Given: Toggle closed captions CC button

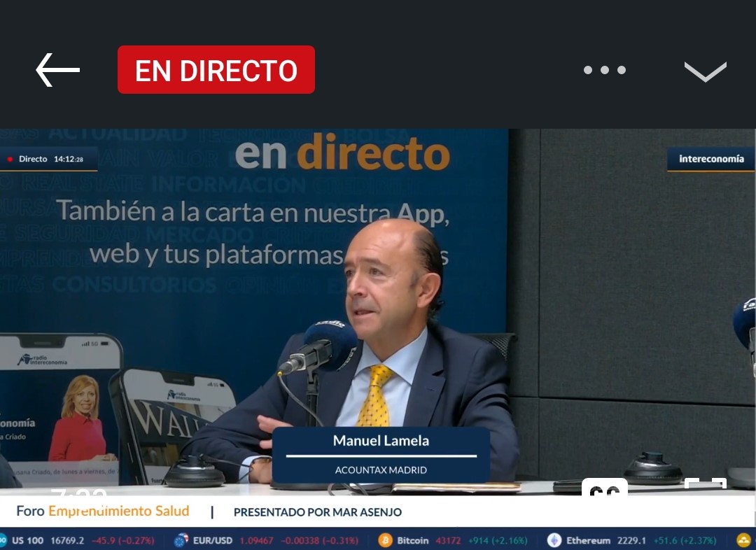Looking at the screenshot, I should tap(604, 487).
